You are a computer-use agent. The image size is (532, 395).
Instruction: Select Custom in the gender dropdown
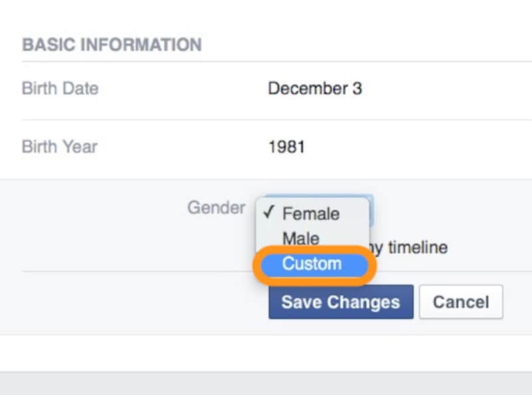point(312,264)
